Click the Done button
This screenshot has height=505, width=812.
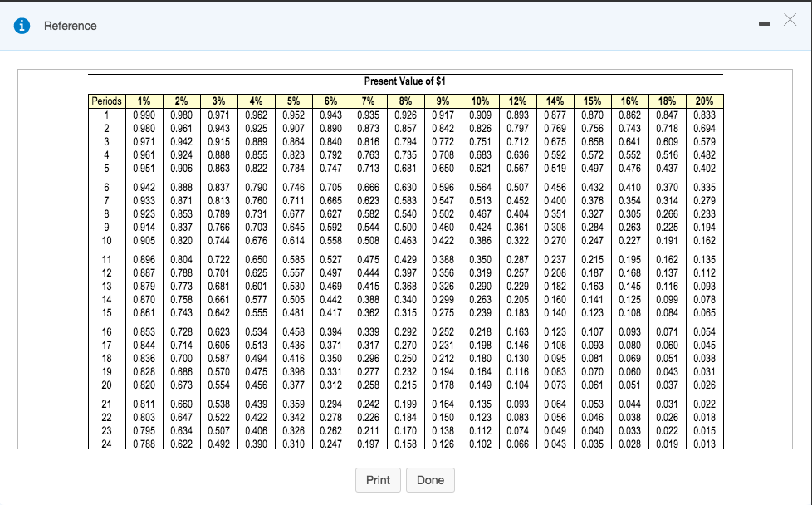pos(430,480)
